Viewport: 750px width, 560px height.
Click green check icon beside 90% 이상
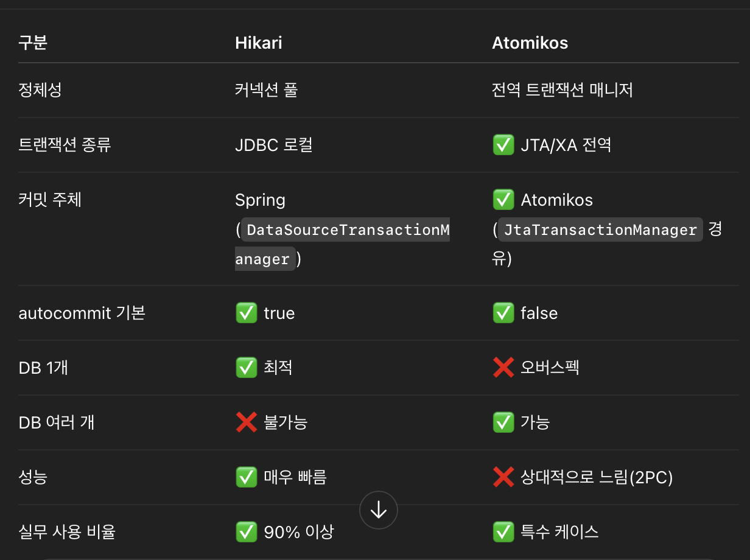pos(247,532)
